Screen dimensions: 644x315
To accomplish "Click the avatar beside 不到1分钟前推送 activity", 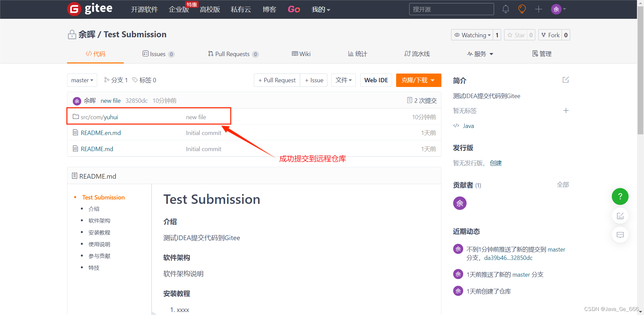I will point(458,249).
